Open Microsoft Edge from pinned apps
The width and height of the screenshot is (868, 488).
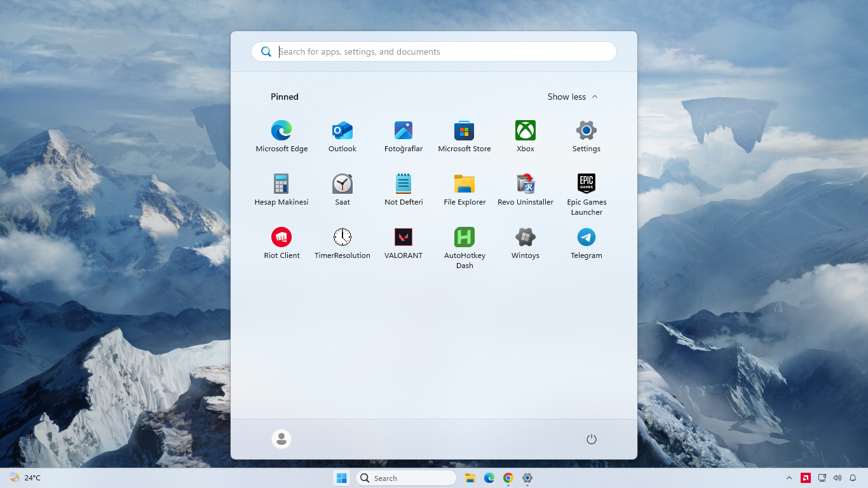281,137
